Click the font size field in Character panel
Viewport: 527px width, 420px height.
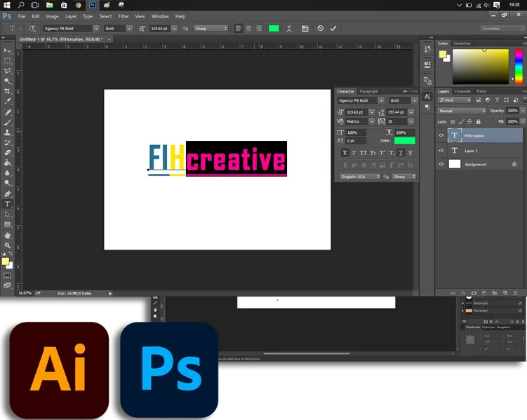coord(353,112)
